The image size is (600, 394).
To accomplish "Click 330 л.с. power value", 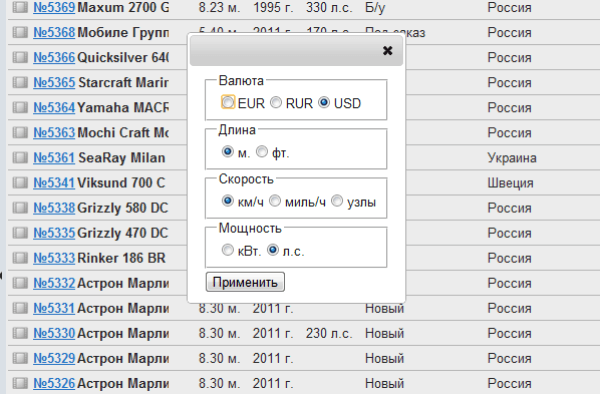I will point(329,7).
